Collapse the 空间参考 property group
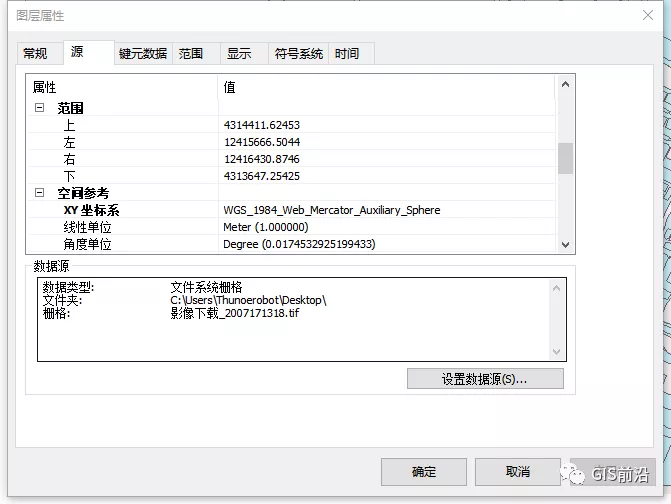The width and height of the screenshot is (671, 504). click(x=39, y=193)
